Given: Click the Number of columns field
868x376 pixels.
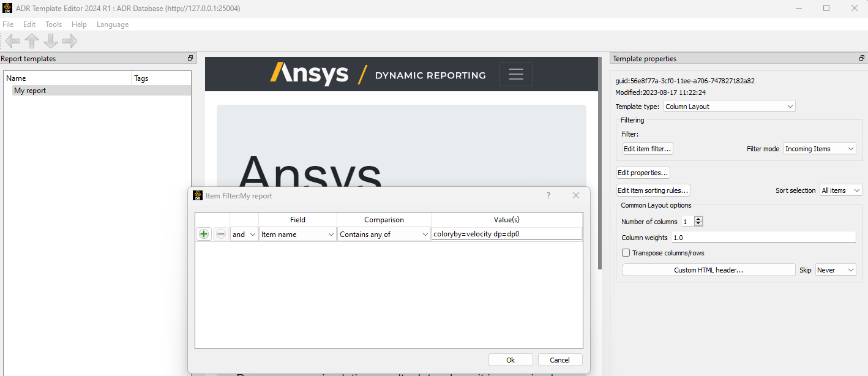Looking at the screenshot, I should point(688,222).
